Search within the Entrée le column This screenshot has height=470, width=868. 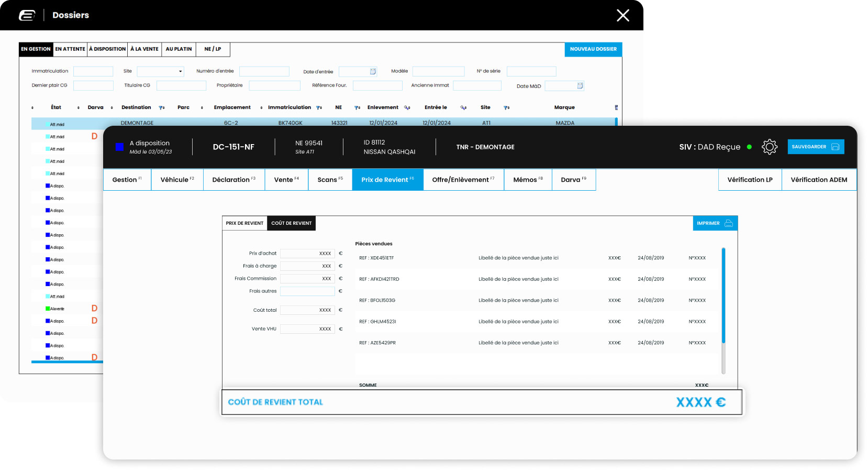coord(463,107)
